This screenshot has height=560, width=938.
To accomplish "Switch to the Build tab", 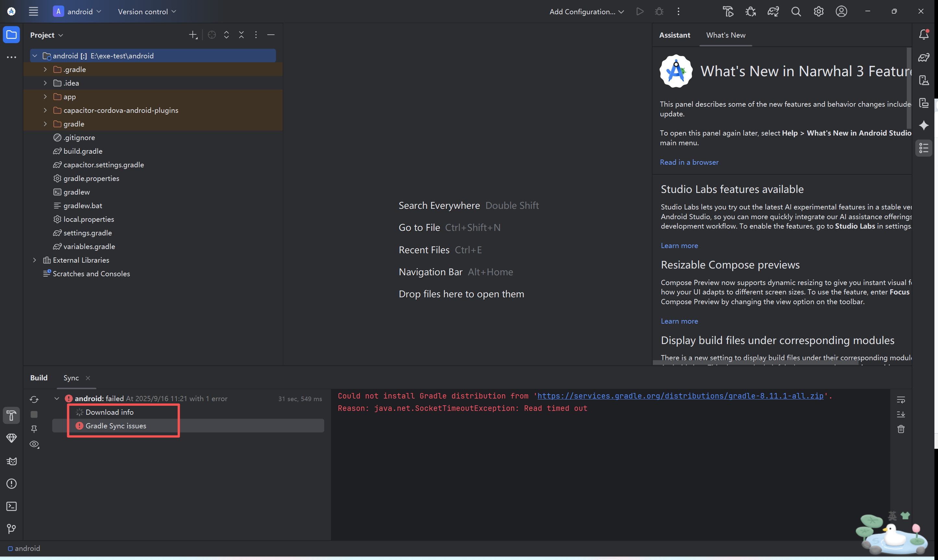I will coord(39,377).
